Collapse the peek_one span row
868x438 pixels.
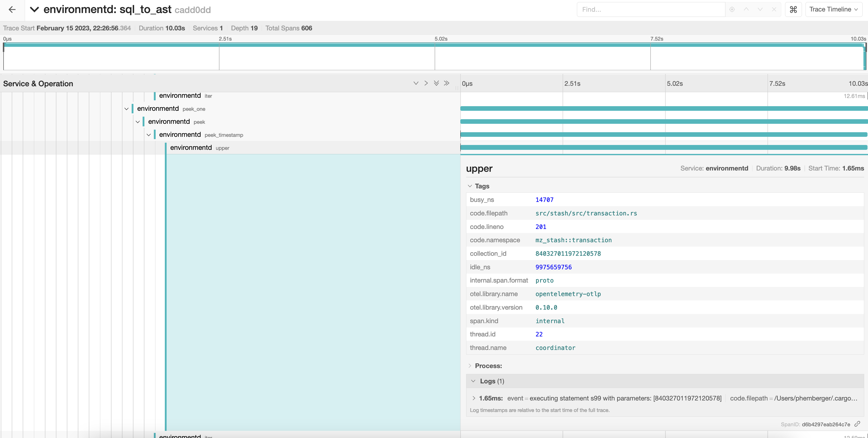tap(126, 109)
